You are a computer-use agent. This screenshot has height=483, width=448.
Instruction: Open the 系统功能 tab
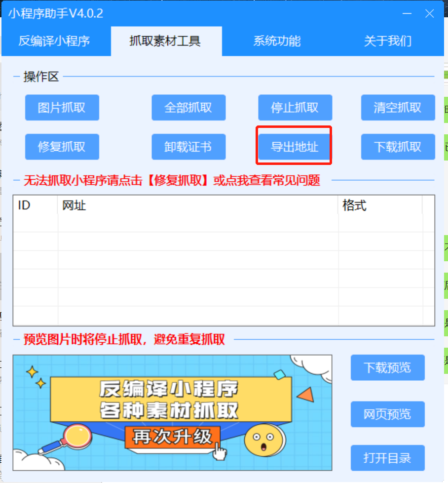pos(277,41)
